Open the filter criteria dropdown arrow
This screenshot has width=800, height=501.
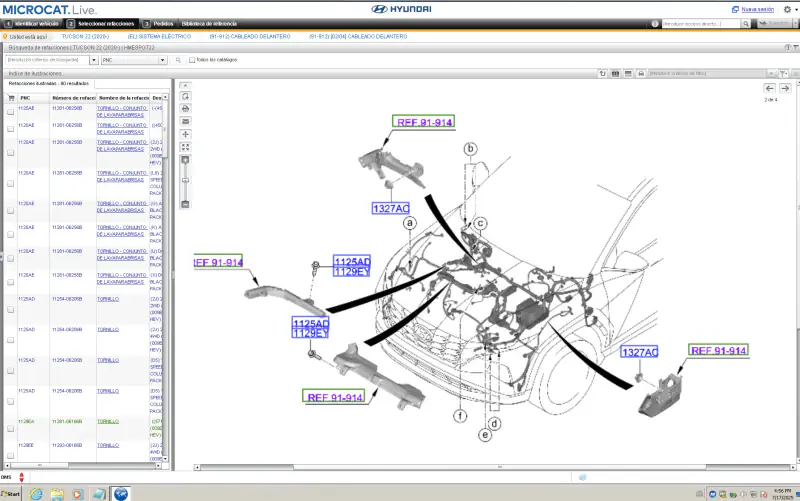point(769,73)
